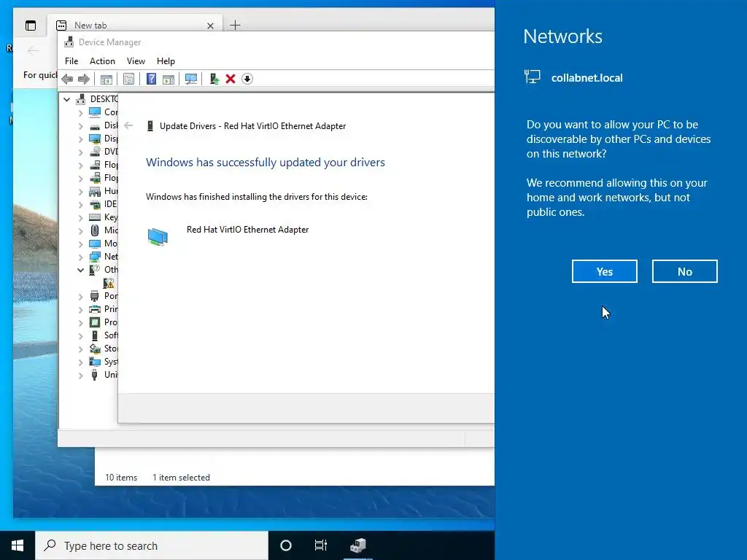Image resolution: width=747 pixels, height=560 pixels.
Task: Expand the Hur... (Human Interface) node
Action: [80, 192]
